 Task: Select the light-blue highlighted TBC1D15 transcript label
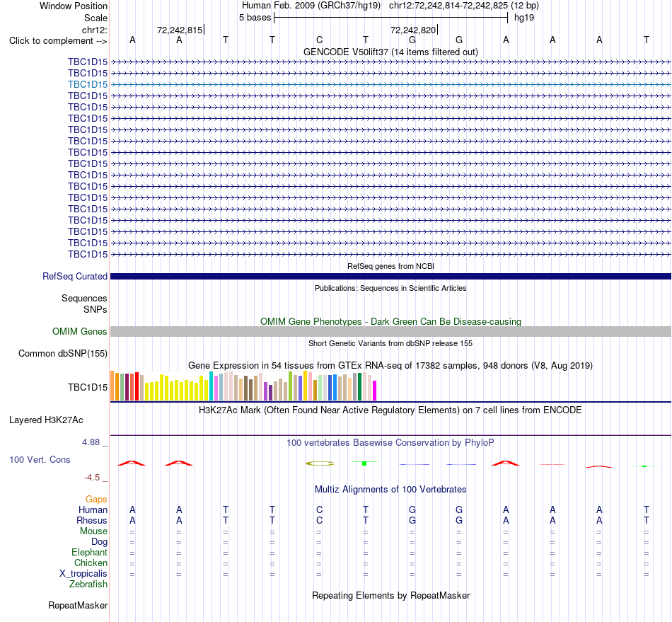tap(88, 84)
